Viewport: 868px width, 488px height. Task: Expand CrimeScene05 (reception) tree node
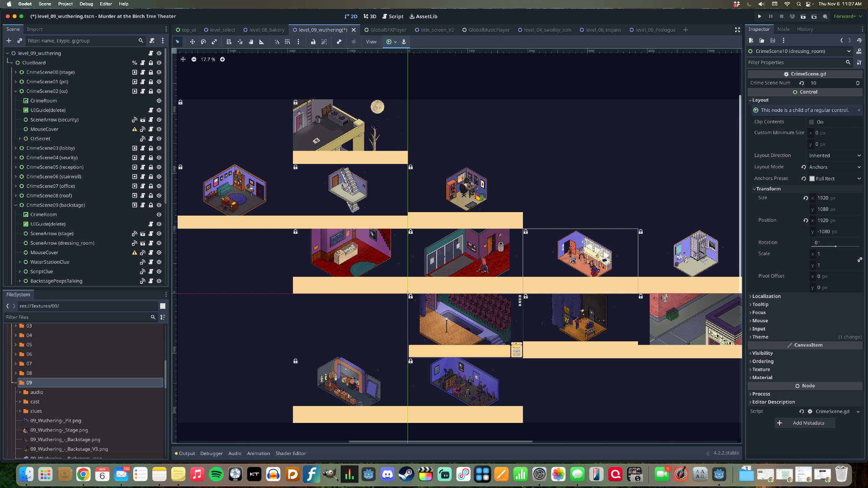16,167
